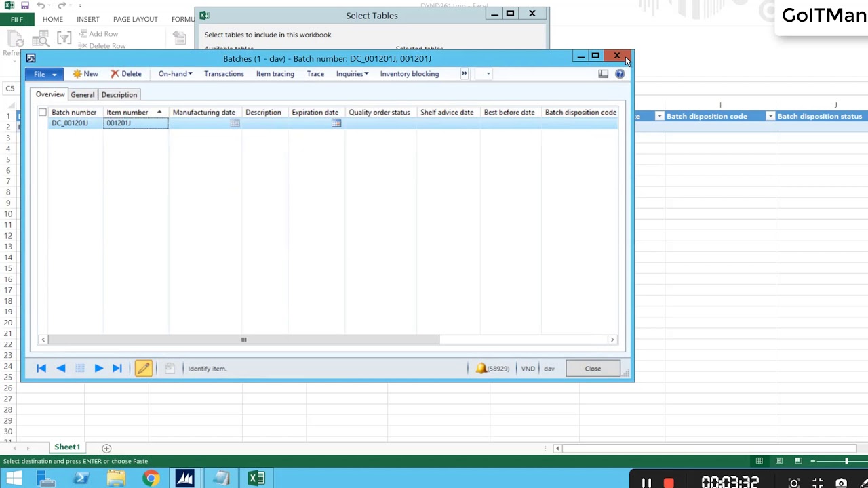The height and width of the screenshot is (488, 868).
Task: Click Delete in the Batches toolbar
Action: pos(126,74)
